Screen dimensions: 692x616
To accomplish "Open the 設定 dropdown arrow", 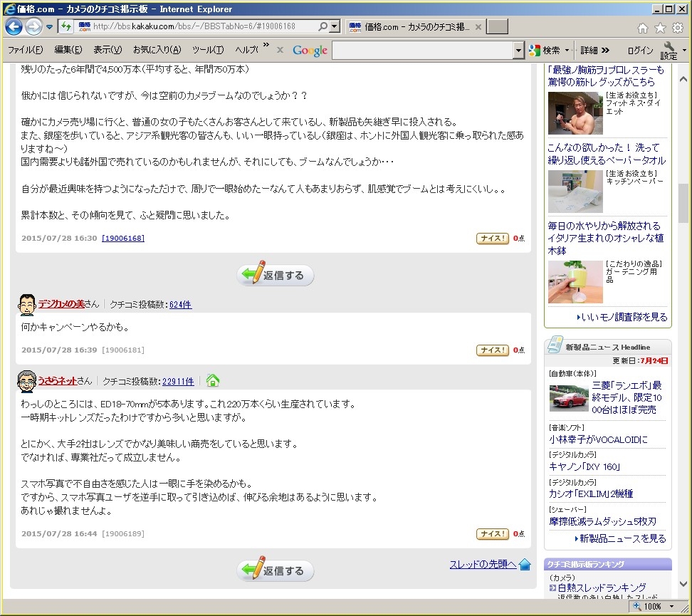I will click(684, 51).
